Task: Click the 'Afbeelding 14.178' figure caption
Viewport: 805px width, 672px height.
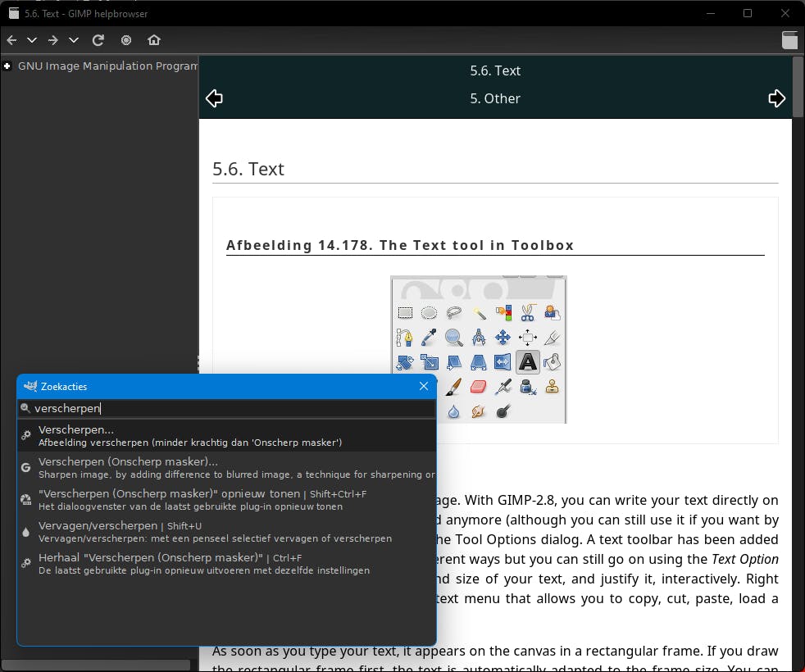Action: click(x=399, y=245)
